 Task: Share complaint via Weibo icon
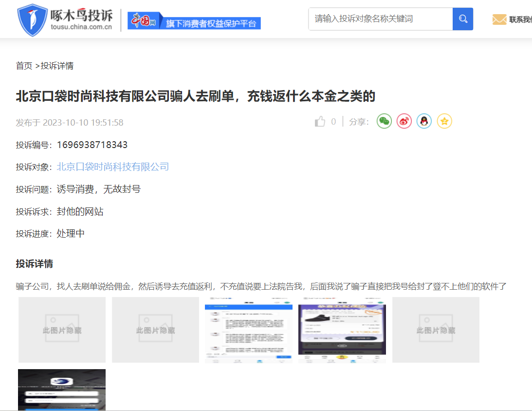coord(404,121)
